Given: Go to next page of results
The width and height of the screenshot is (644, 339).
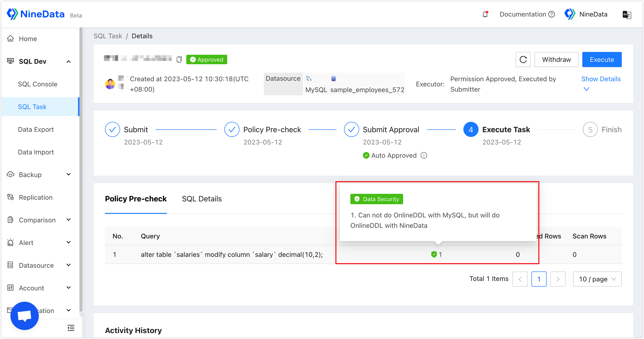Looking at the screenshot, I should (x=558, y=279).
